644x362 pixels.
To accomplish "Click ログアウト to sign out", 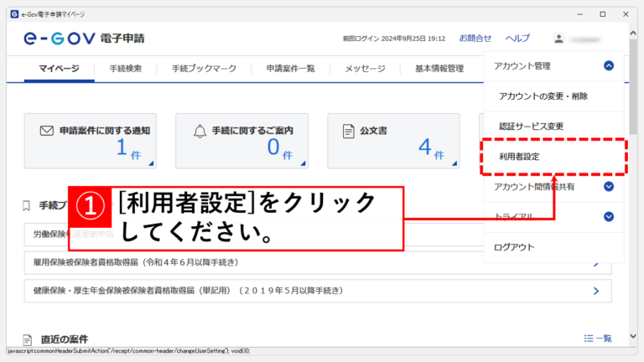I will (514, 247).
